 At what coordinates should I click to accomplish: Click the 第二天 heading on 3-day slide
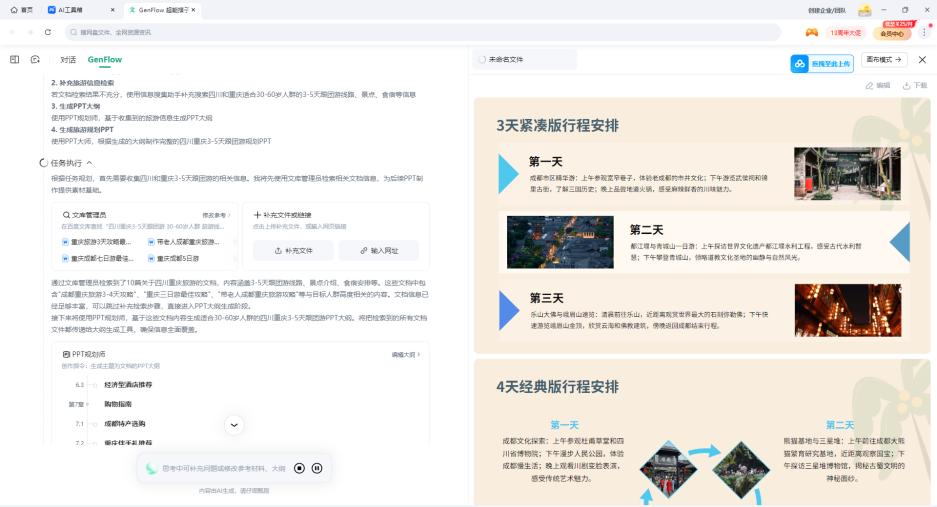click(x=647, y=230)
